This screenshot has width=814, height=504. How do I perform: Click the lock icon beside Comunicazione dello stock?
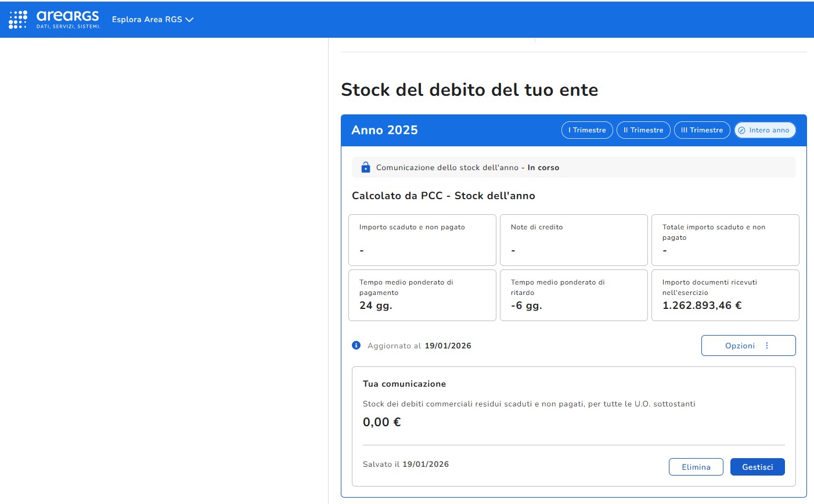pyautogui.click(x=366, y=167)
